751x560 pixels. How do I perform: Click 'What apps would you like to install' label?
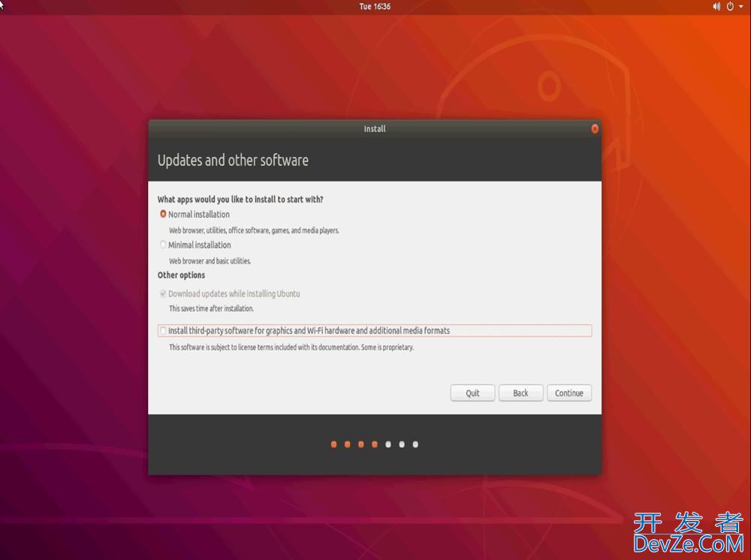tap(240, 200)
